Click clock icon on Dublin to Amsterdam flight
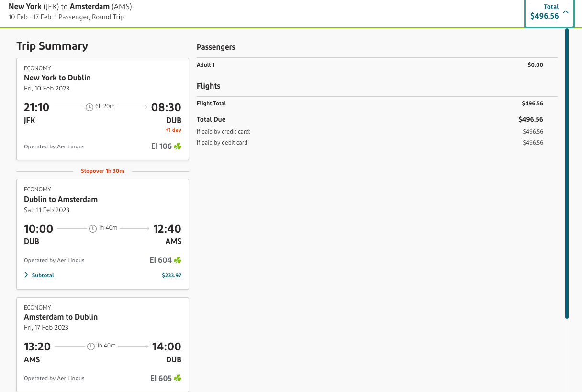 pyautogui.click(x=93, y=228)
